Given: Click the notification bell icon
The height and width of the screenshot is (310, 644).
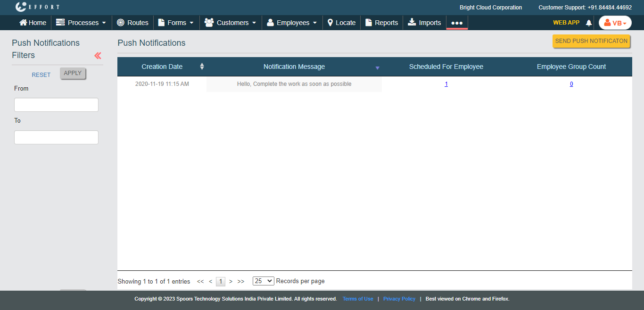Looking at the screenshot, I should 588,23.
